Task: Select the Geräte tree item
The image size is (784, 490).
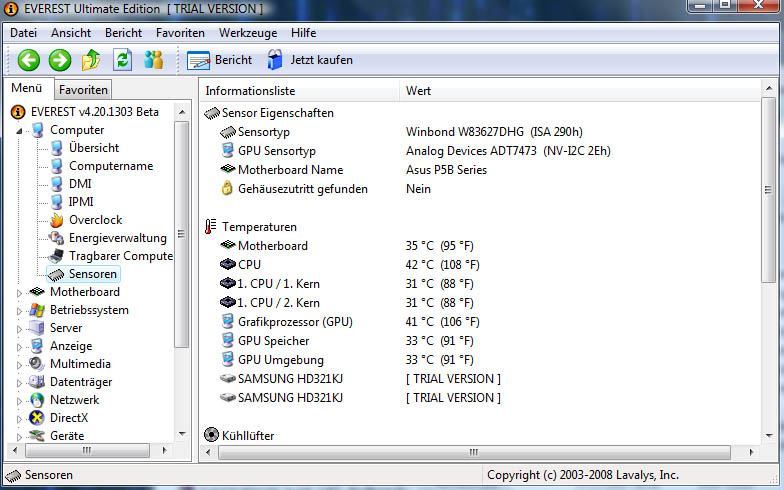Action: [x=67, y=436]
